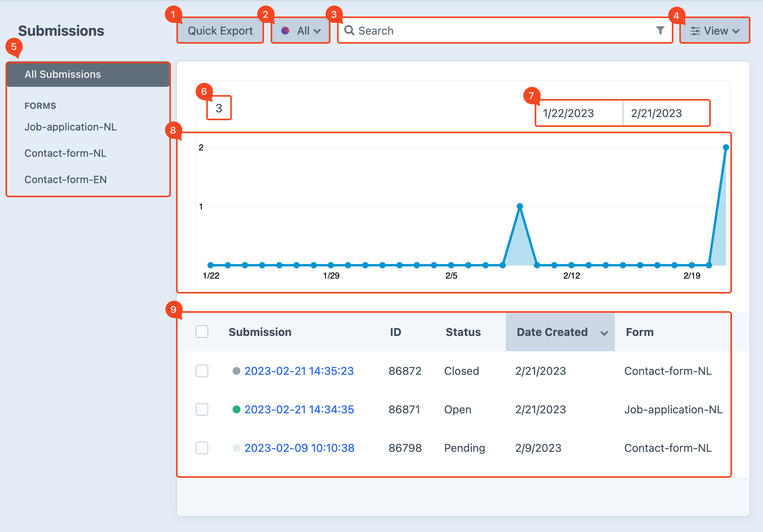Click the chart peak point at value 2
Screen dimensions: 763x532
726,148
